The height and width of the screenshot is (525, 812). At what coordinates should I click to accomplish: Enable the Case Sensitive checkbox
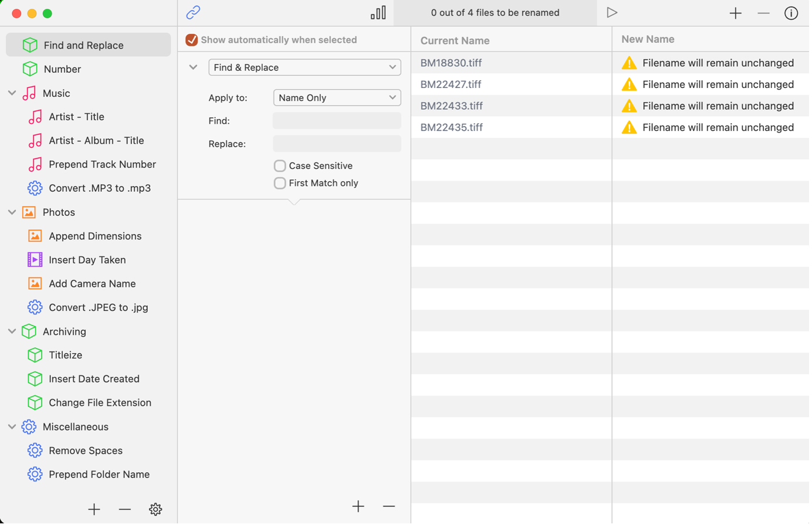click(x=280, y=166)
